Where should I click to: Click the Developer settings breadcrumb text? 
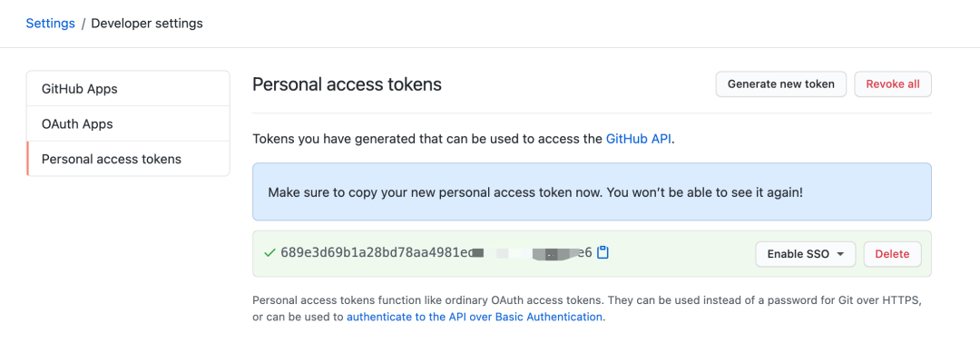(147, 24)
